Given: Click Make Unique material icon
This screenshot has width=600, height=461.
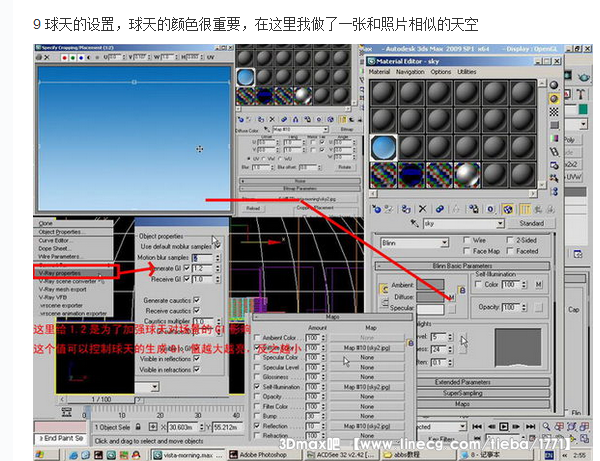Looking at the screenshot, I should pyautogui.click(x=456, y=209).
